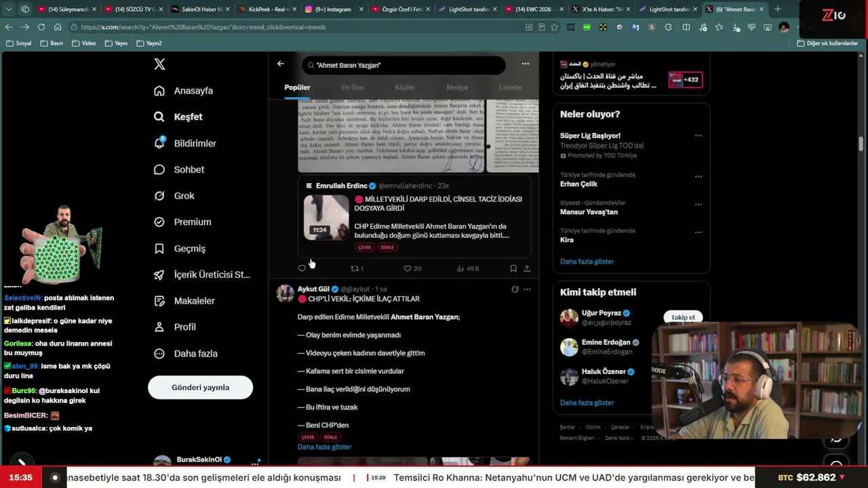Share the Emrullah Erdinc quote post

[x=527, y=268]
